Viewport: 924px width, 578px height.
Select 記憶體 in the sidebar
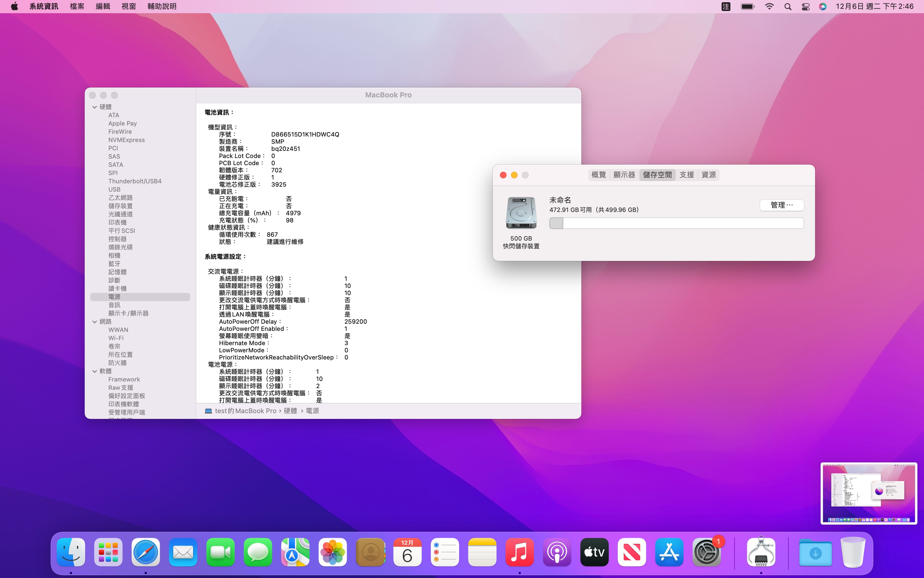pyautogui.click(x=117, y=272)
